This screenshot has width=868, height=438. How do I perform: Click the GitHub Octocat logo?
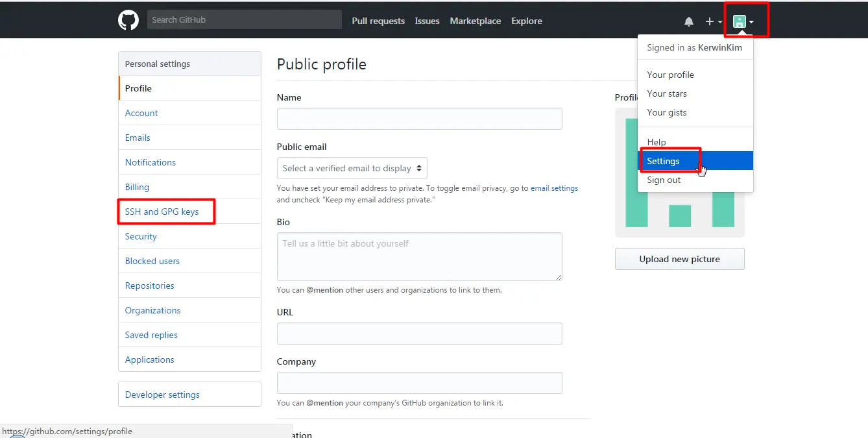[x=128, y=20]
